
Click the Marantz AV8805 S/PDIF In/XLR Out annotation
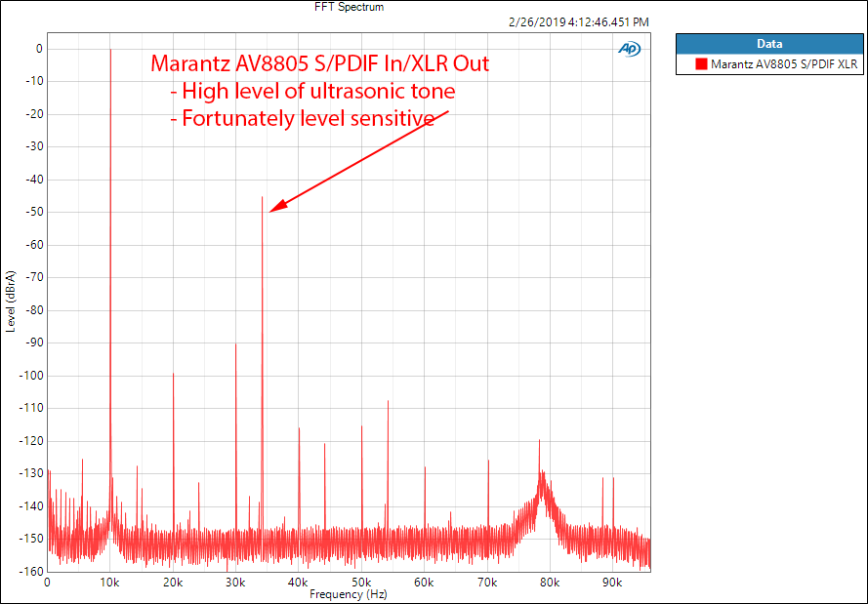tap(320, 64)
